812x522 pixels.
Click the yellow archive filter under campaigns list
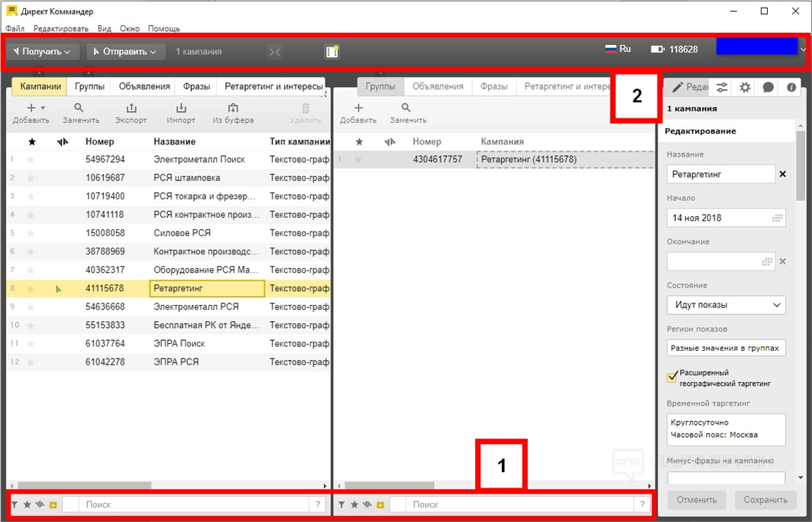pos(53,504)
